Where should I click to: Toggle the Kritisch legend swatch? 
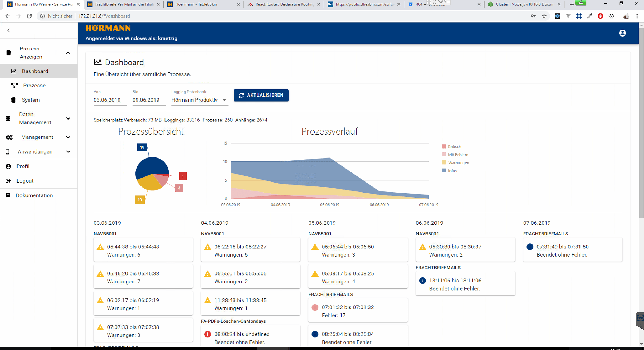(444, 146)
